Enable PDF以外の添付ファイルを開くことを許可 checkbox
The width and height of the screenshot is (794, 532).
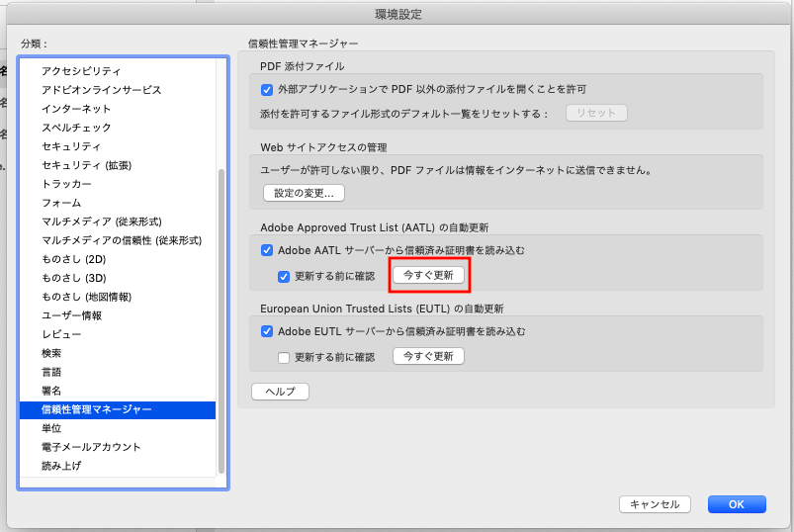click(267, 90)
